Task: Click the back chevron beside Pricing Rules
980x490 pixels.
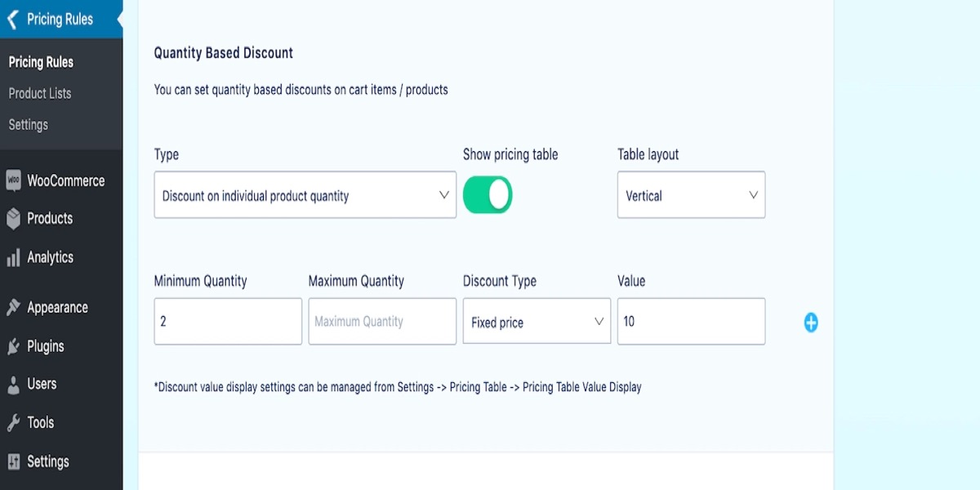Action: pyautogui.click(x=12, y=19)
